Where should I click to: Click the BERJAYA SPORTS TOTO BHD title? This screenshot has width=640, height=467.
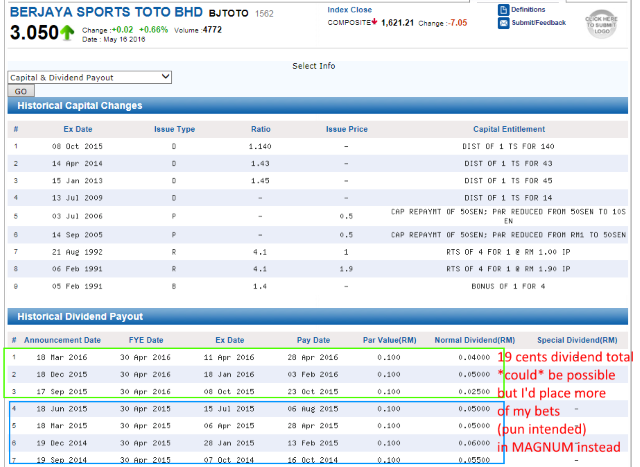(x=106, y=12)
